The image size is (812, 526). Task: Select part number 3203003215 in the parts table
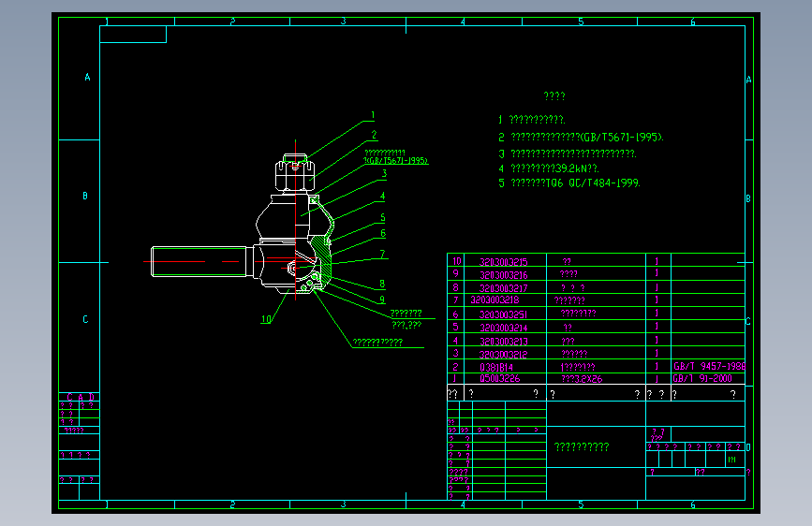pos(503,262)
